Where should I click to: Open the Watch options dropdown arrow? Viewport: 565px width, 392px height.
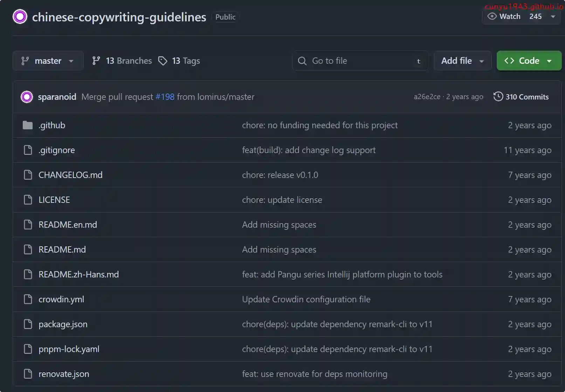click(x=553, y=16)
